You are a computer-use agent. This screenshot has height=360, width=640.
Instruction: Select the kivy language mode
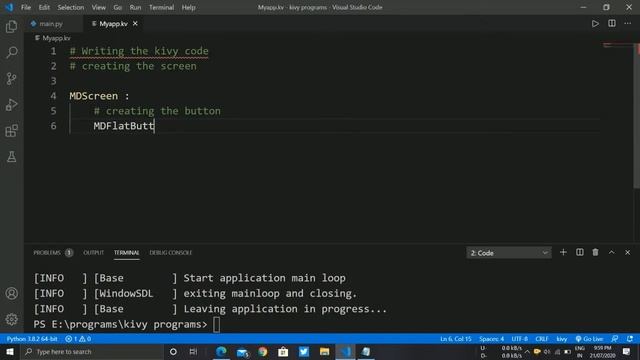(x=562, y=339)
